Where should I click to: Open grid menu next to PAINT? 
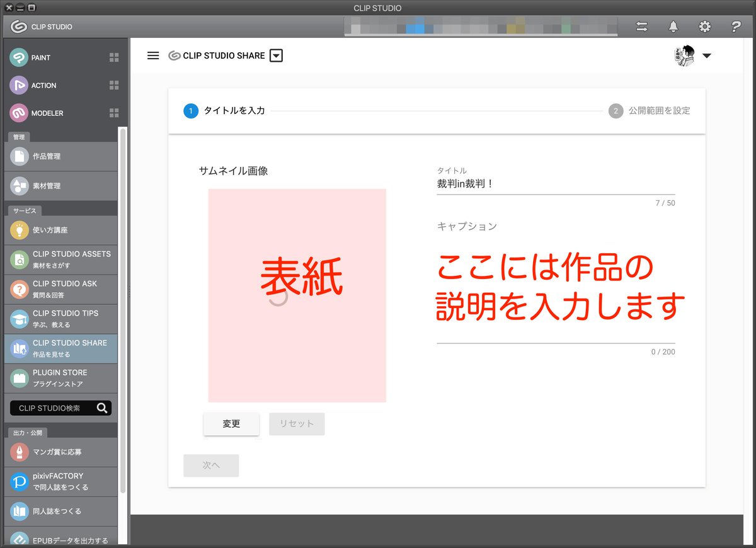pos(114,57)
